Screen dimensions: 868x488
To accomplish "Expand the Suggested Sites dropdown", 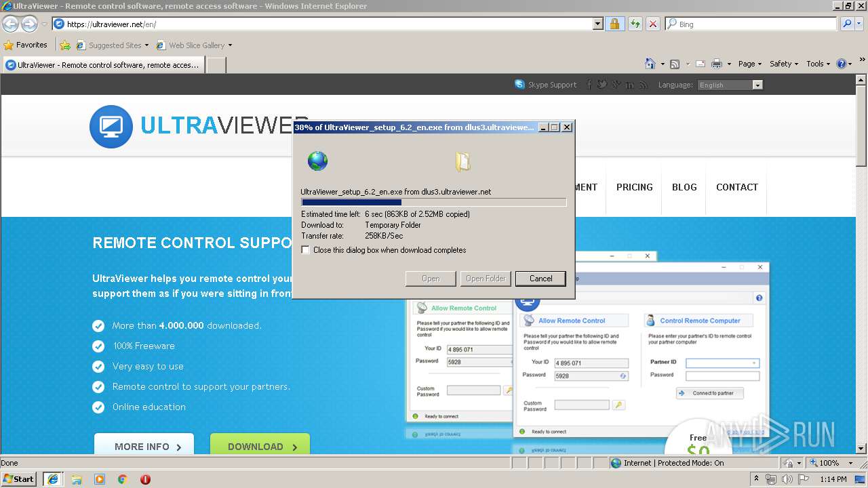I will pos(146,45).
